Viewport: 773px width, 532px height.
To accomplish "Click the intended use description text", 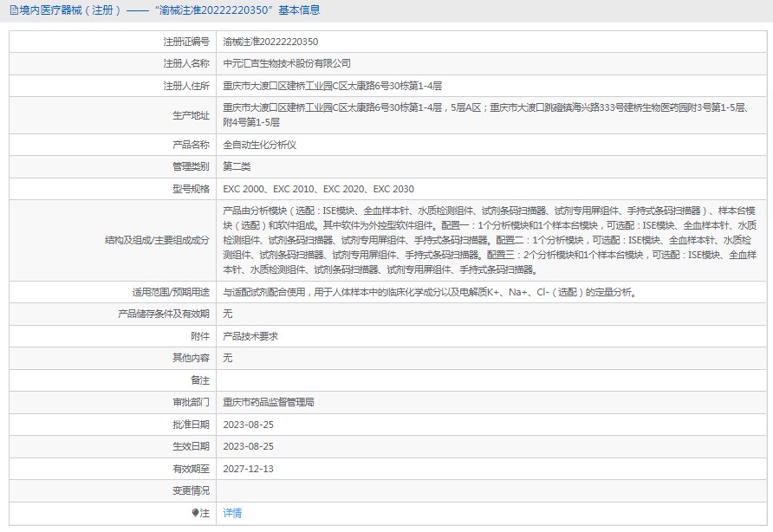I will pyautogui.click(x=429, y=292).
